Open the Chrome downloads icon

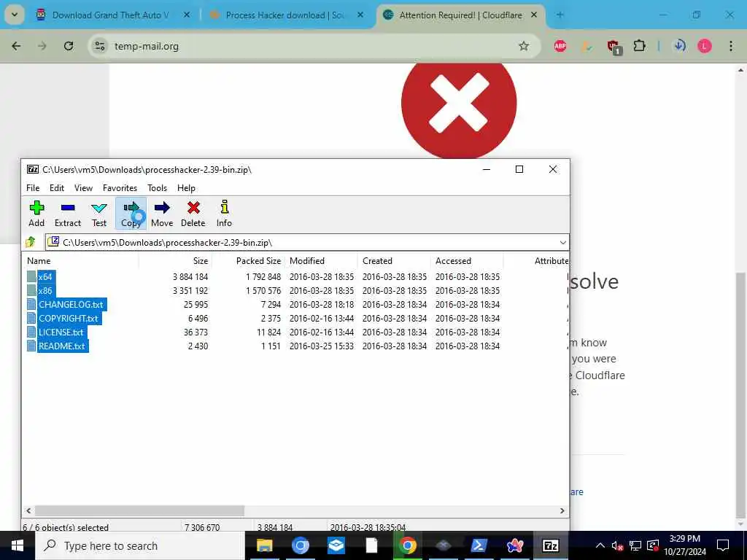[679, 46]
